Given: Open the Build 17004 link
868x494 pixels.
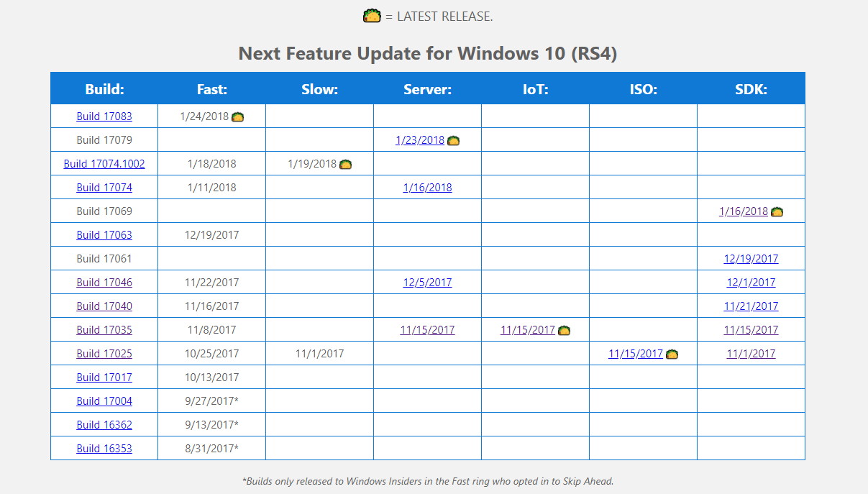Looking at the screenshot, I should [x=104, y=401].
